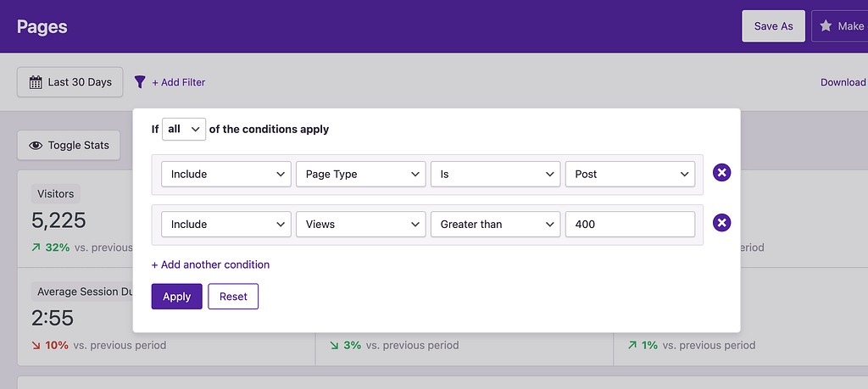
Task: Open the 'Is' operator dropdown
Action: click(x=495, y=174)
